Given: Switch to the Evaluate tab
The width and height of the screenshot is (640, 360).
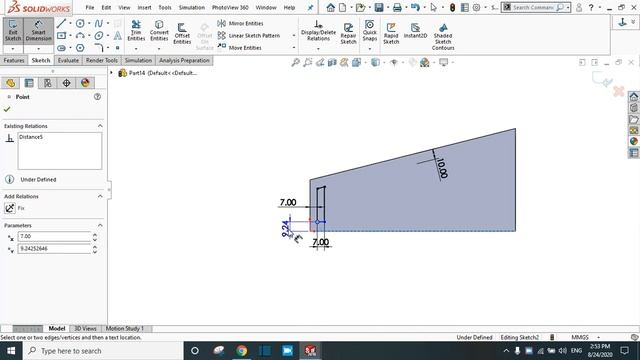Looking at the screenshot, I should pyautogui.click(x=68, y=60).
